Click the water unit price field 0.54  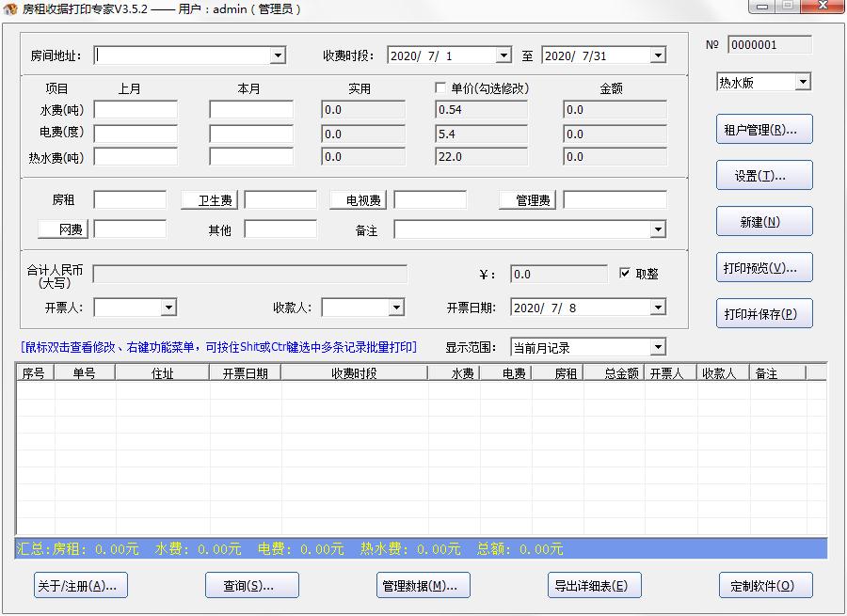point(481,110)
